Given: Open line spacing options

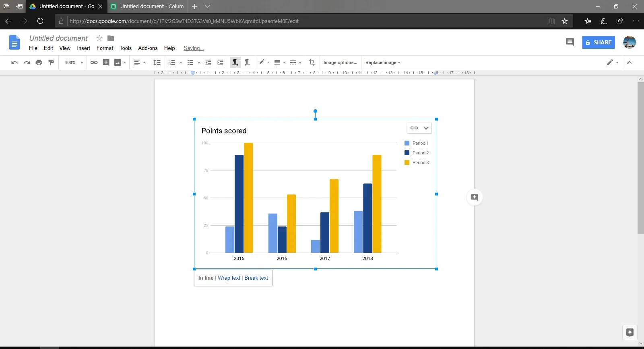Looking at the screenshot, I should pos(157,62).
